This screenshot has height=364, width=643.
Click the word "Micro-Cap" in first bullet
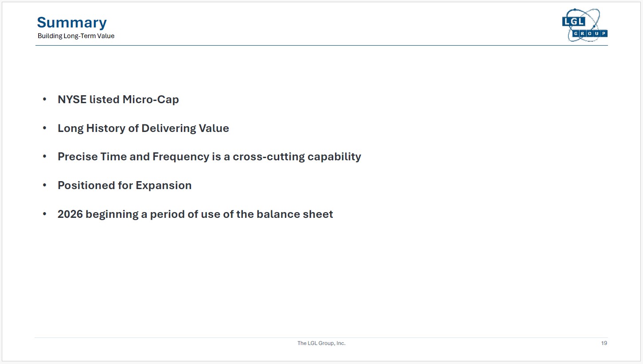pyautogui.click(x=151, y=100)
